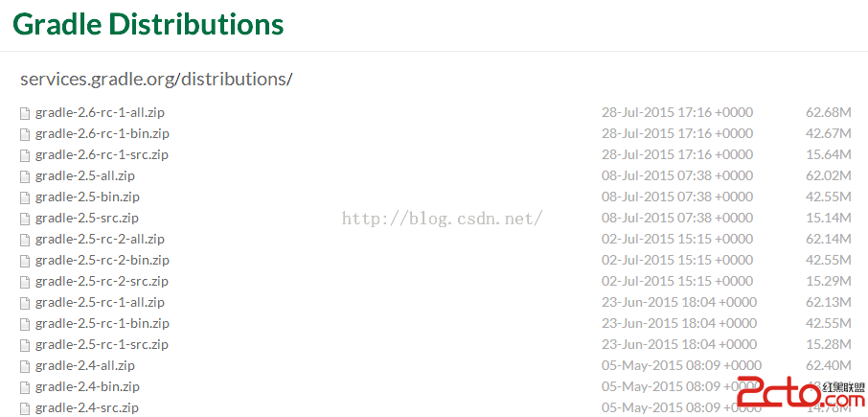Select the gradle-2.5-rc-1-src.zip link
Image resolution: width=868 pixels, height=417 pixels.
coord(102,344)
